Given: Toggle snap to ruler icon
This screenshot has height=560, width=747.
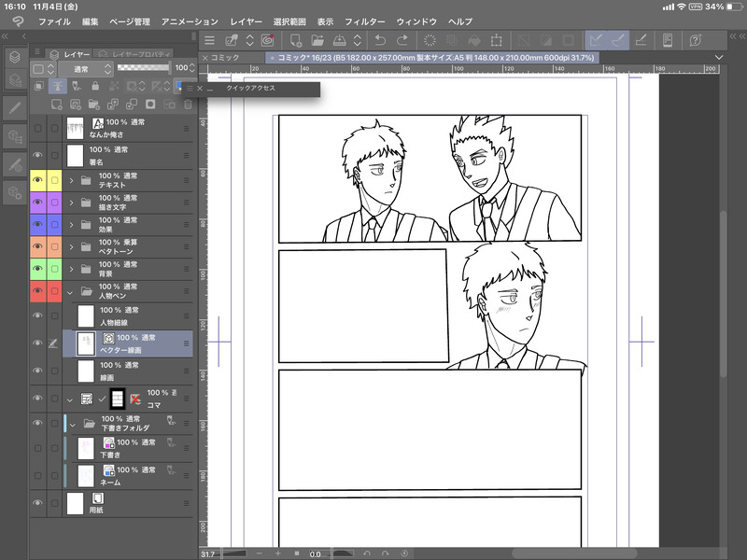Looking at the screenshot, I should coord(596,40).
